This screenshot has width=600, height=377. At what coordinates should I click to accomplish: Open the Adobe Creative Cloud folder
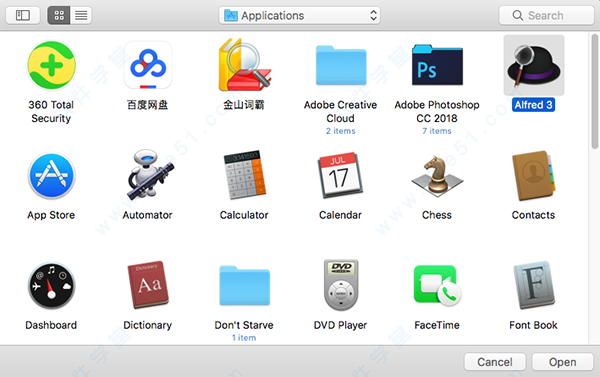[341, 65]
